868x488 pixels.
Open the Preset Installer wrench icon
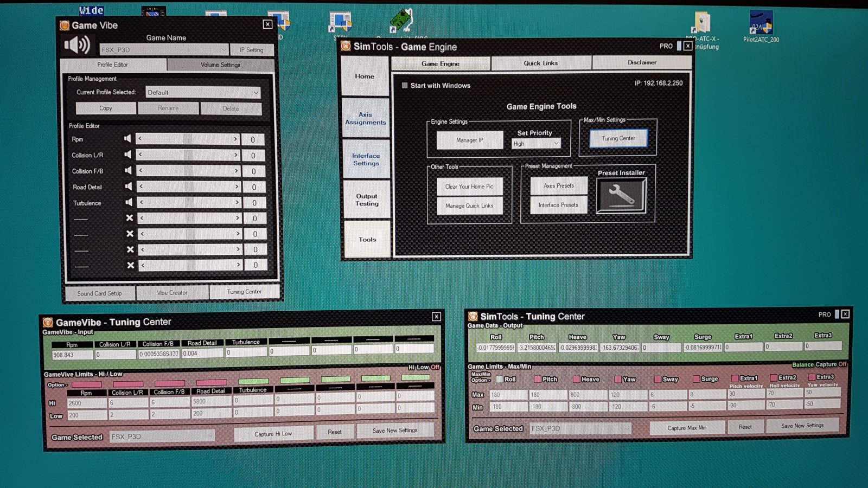pos(621,195)
